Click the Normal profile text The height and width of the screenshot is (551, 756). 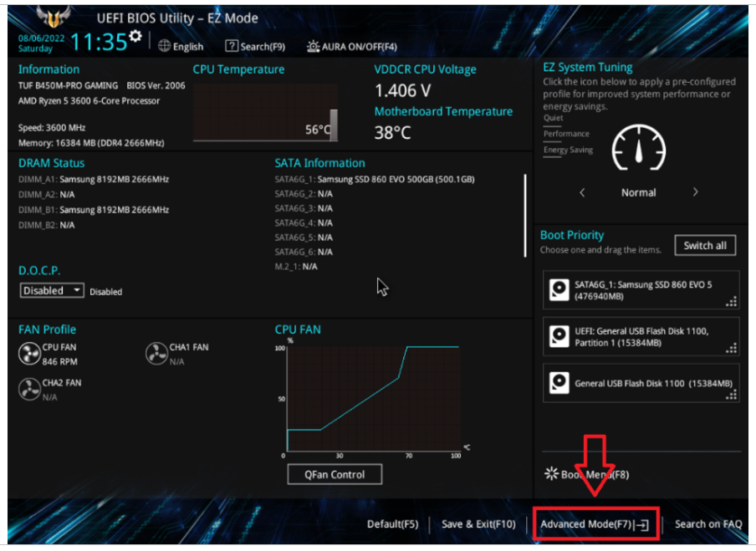[638, 192]
